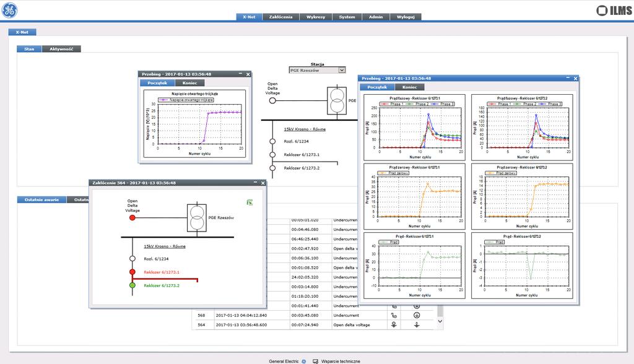Click the Rozl. 6/1234 node in Zakłócenie window
This screenshot has height=364, width=634.
tap(132, 258)
